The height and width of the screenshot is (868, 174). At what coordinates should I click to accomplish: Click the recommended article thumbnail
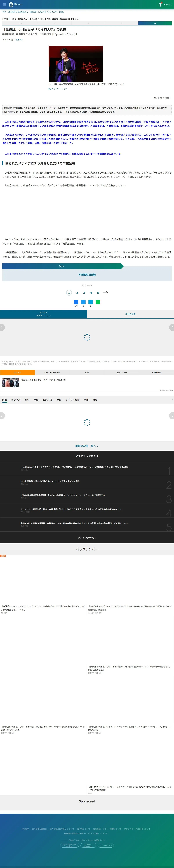(11, 382)
